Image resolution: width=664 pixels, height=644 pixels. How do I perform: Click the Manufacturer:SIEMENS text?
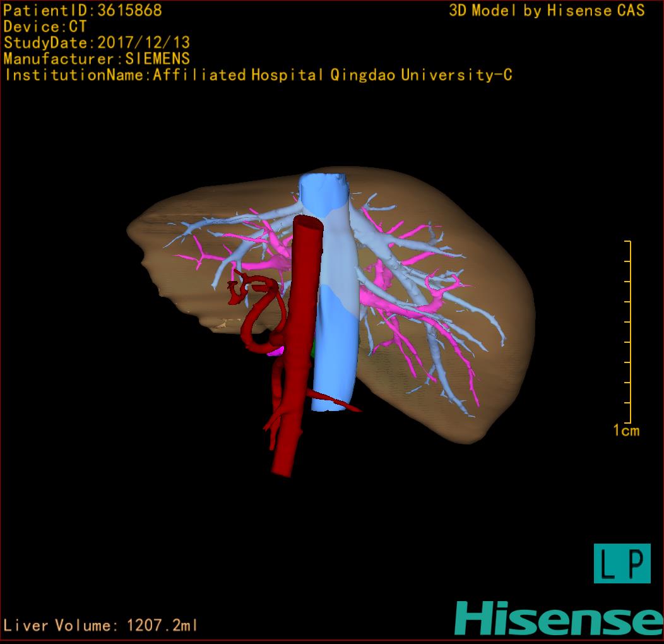97,59
